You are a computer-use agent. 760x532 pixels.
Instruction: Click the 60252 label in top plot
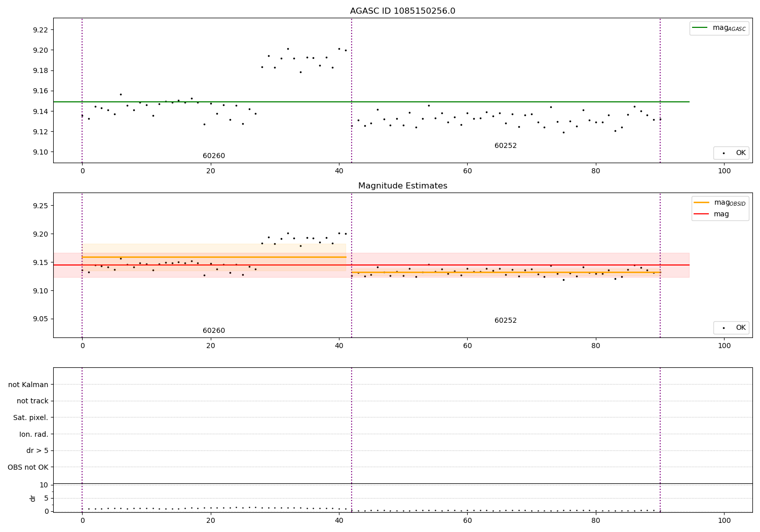tap(506, 146)
